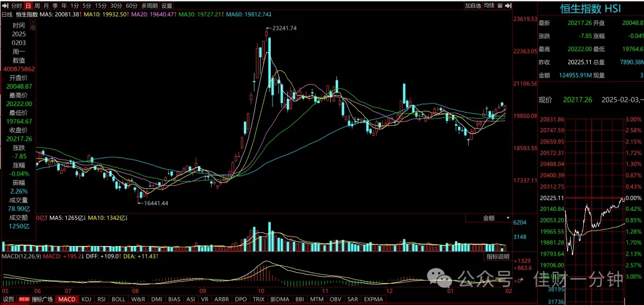Select the RSI indicator tab
644x305 pixels.
pyautogui.click(x=101, y=299)
